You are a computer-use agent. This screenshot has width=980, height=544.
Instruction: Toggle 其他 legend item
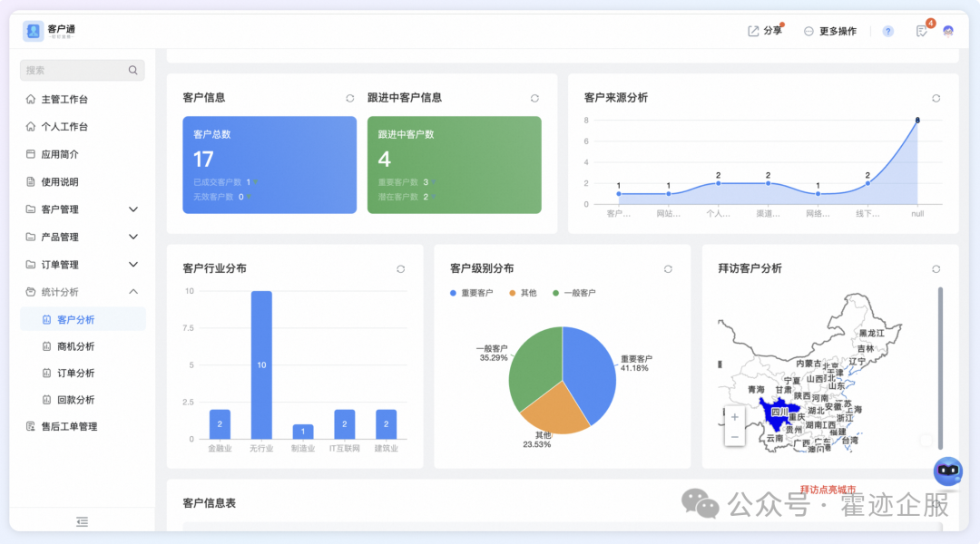tap(523, 293)
